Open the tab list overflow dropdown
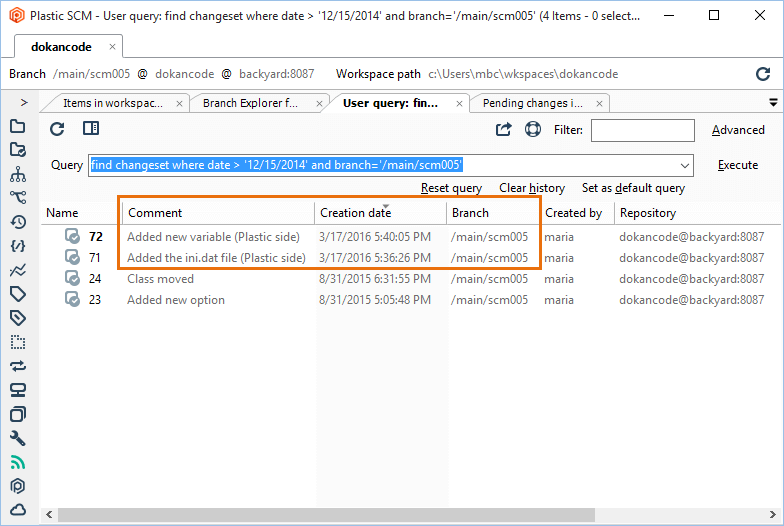 click(x=772, y=102)
